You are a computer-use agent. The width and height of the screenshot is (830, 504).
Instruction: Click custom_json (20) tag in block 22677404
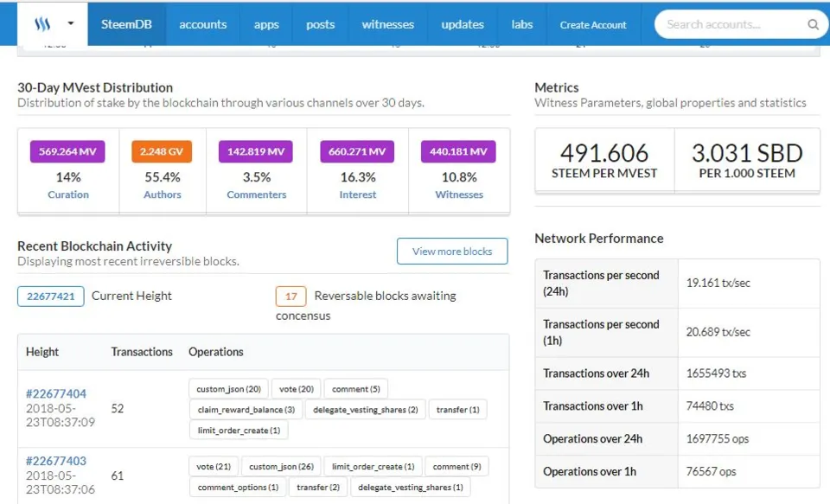coord(228,388)
